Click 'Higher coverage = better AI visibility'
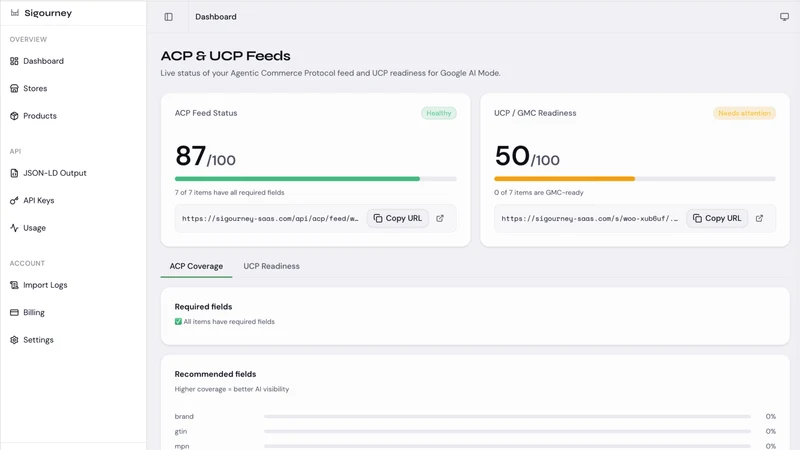Image resolution: width=800 pixels, height=450 pixels. [232, 389]
